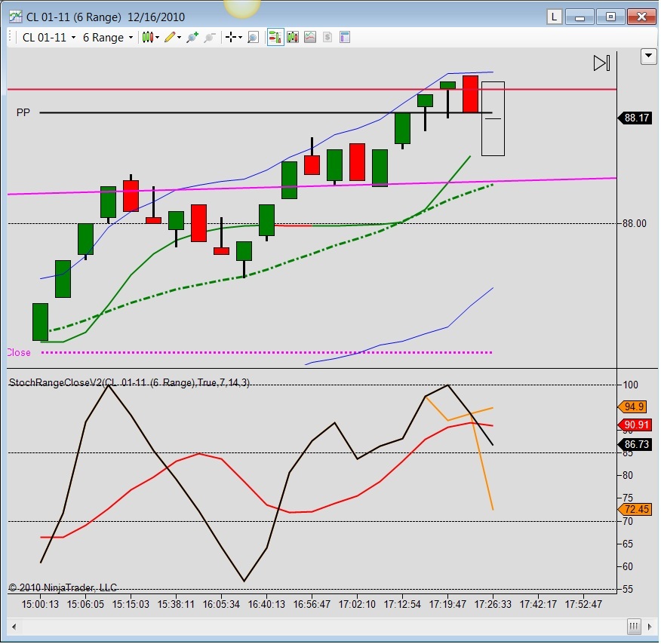The height and width of the screenshot is (644, 661).
Task: Click the 88.00 price axis label
Action: coord(635,224)
